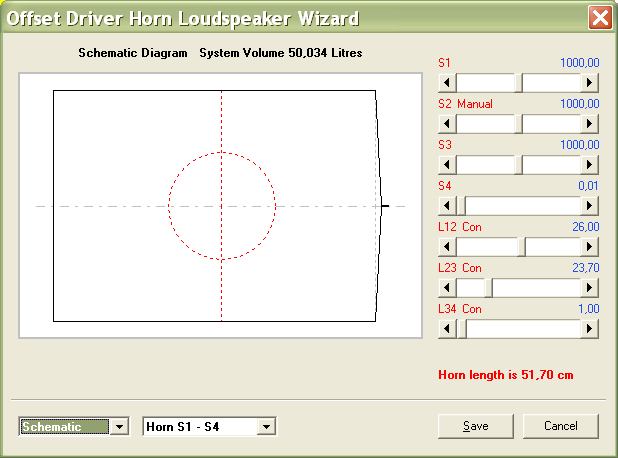Close the wizard with the X button
Image resolution: width=618 pixels, height=458 pixels.
(600, 18)
